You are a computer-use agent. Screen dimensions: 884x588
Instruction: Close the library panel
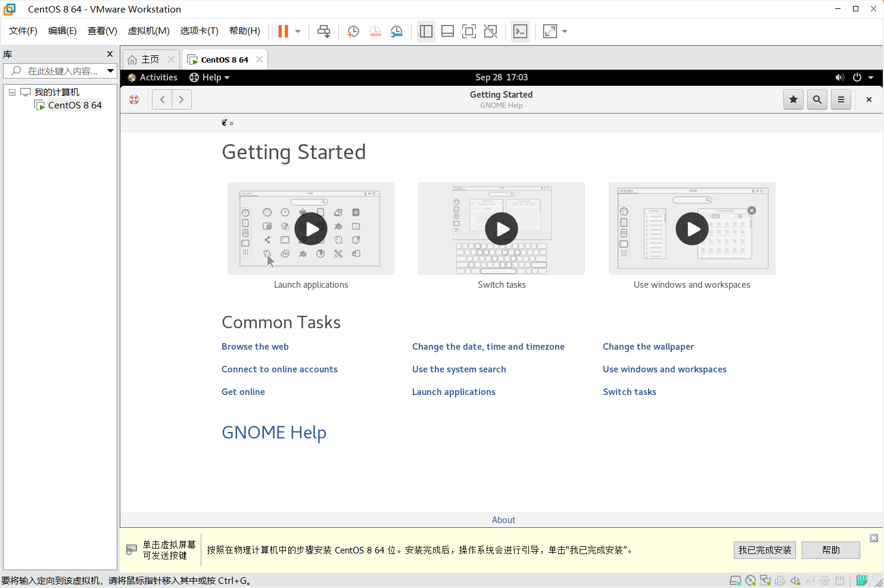(110, 54)
